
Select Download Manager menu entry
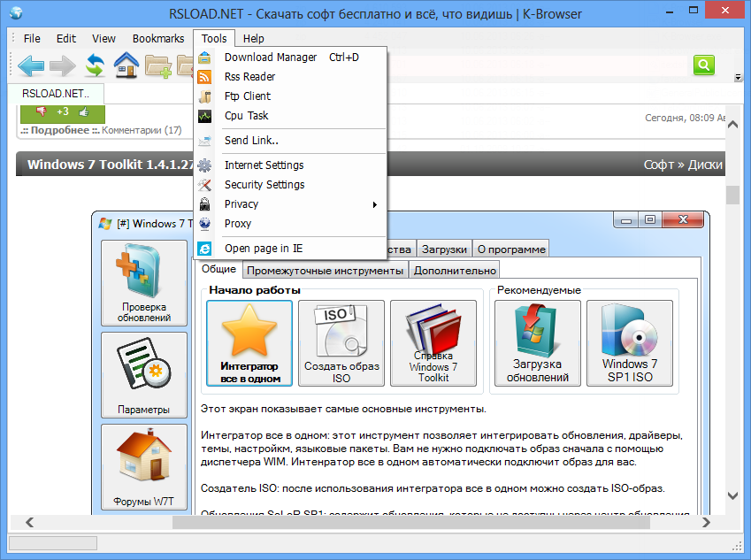[x=291, y=58]
